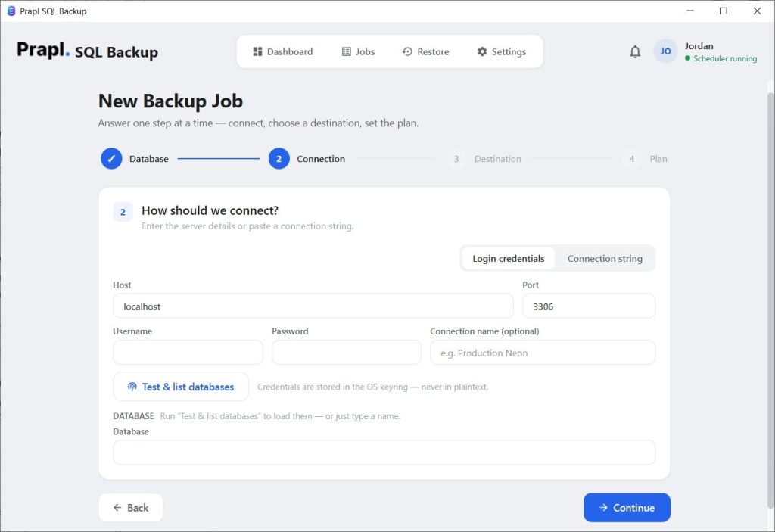Click the Connection step label
This screenshot has width=775, height=532.
(321, 159)
